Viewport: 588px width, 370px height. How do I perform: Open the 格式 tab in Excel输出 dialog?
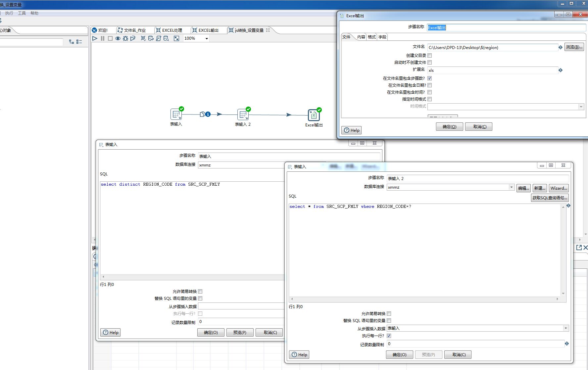[x=372, y=37]
